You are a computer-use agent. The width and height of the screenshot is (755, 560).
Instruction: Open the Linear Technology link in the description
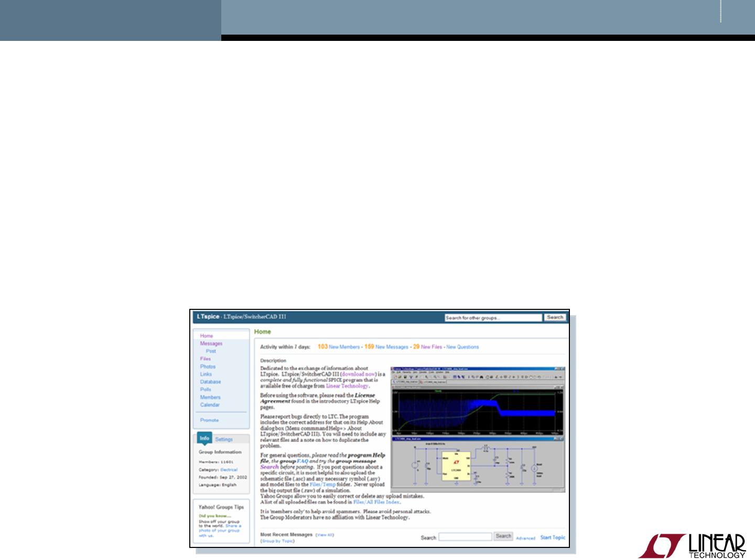pyautogui.click(x=347, y=386)
